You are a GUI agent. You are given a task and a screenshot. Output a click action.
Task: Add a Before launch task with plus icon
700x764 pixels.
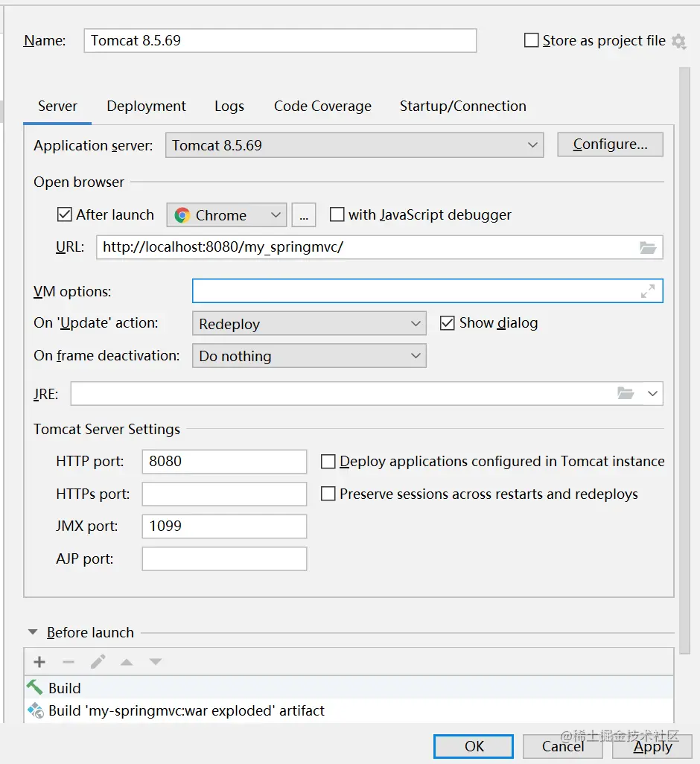(39, 662)
